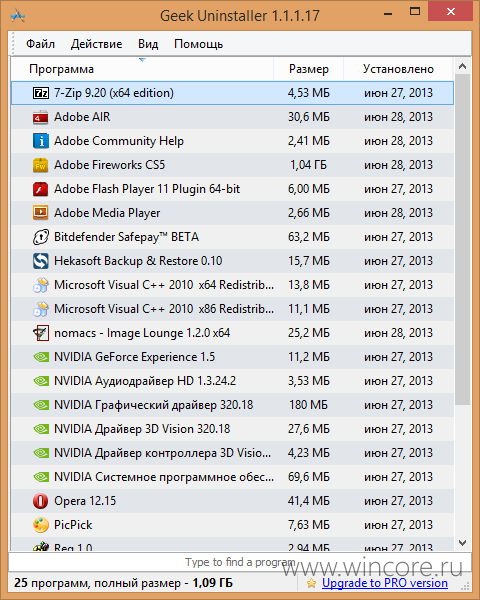
Task: Click NVIDIA GeForce Experience icon
Action: (41, 357)
